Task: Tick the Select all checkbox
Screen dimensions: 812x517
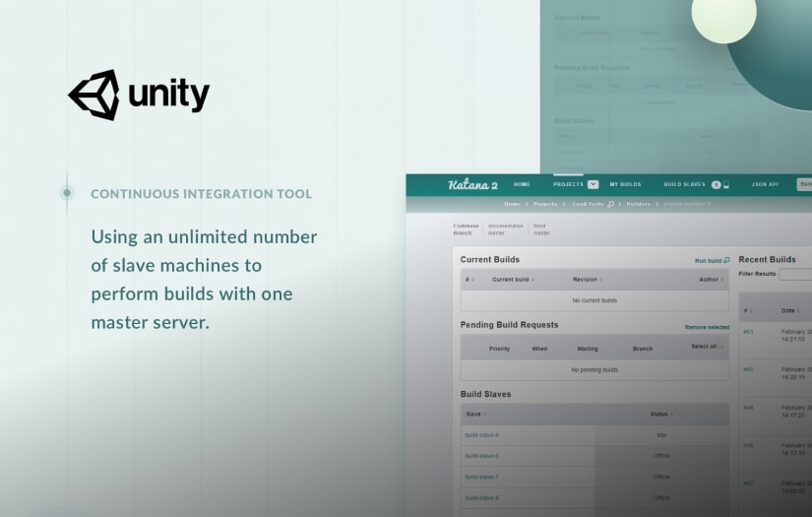Action: pos(720,346)
